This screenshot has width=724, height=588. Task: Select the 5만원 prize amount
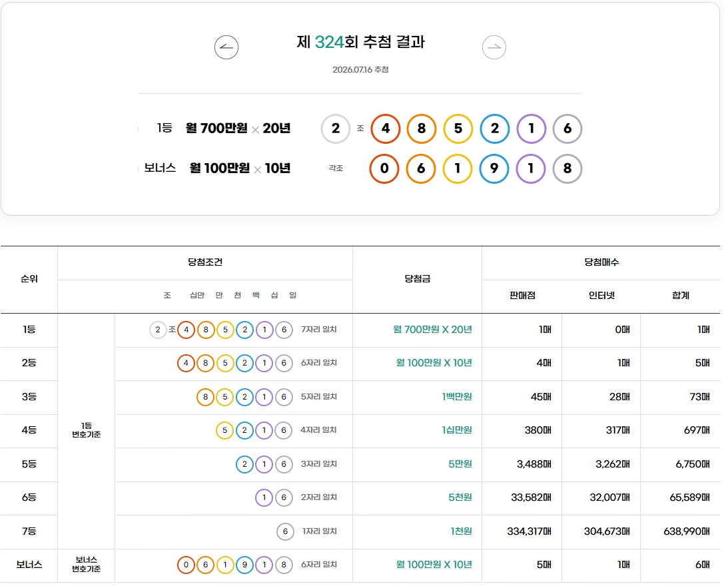point(460,464)
